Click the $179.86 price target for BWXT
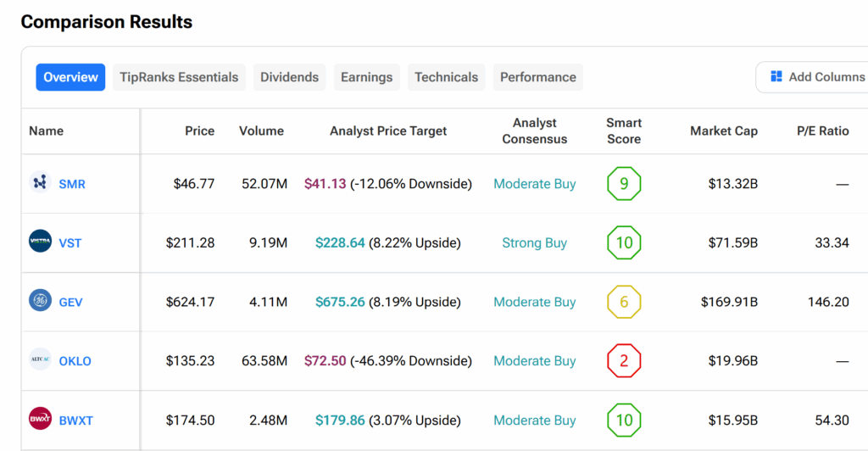The height and width of the screenshot is (451, 868). 340,420
